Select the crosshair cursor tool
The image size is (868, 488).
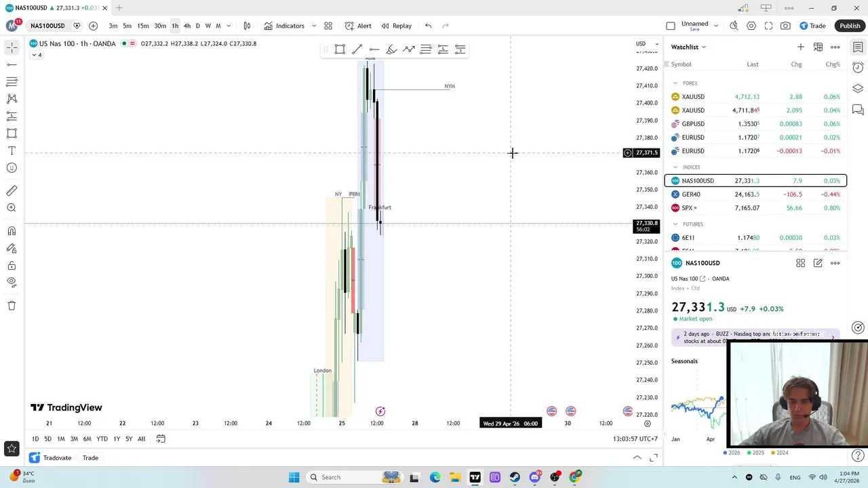coord(12,47)
